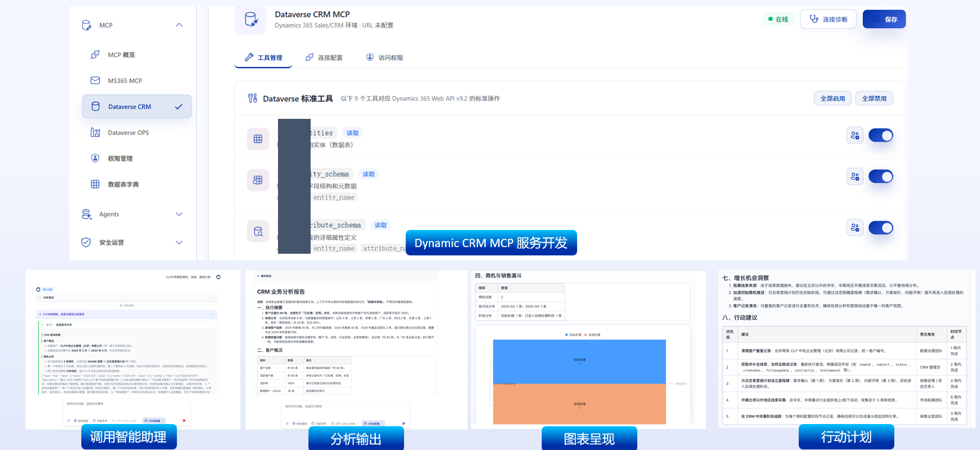Image resolution: width=980 pixels, height=450 pixels.
Task: Click the 商机总数 cell in the 销售漏斗 table
Action: [487, 297]
